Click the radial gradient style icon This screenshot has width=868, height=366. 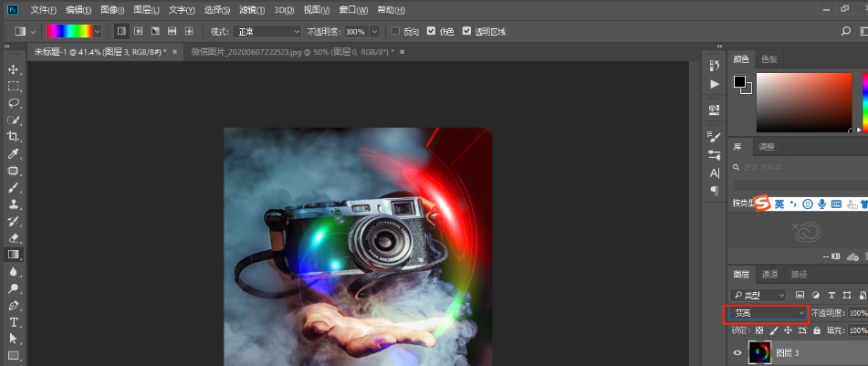point(138,31)
